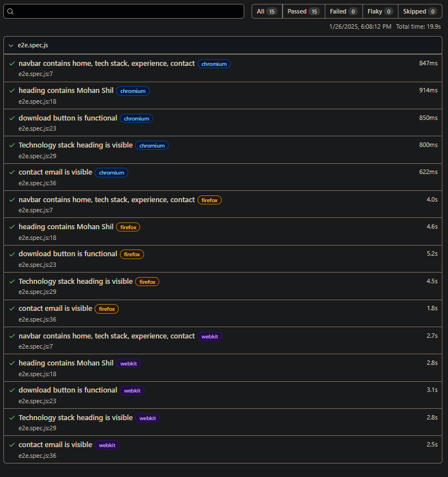Viewport: 448px width, 477px height.
Task: Open firefox test heading contains Mohan Shil
Action: click(x=66, y=227)
